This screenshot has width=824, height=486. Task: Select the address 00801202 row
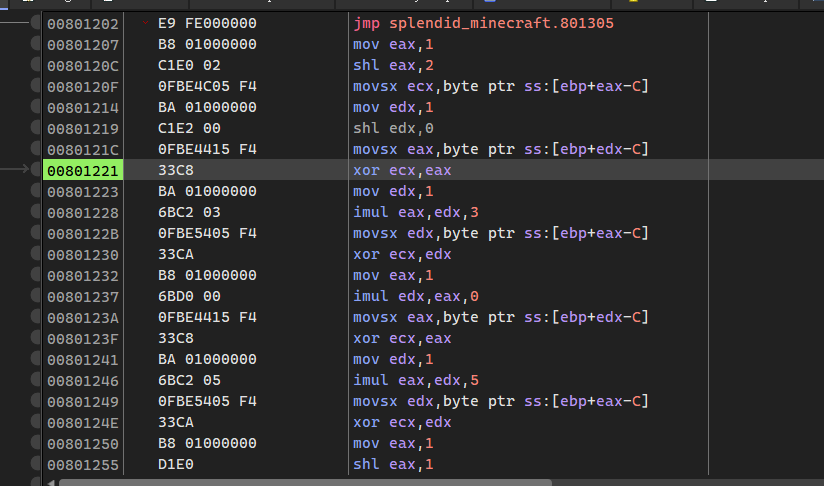click(x=83, y=24)
